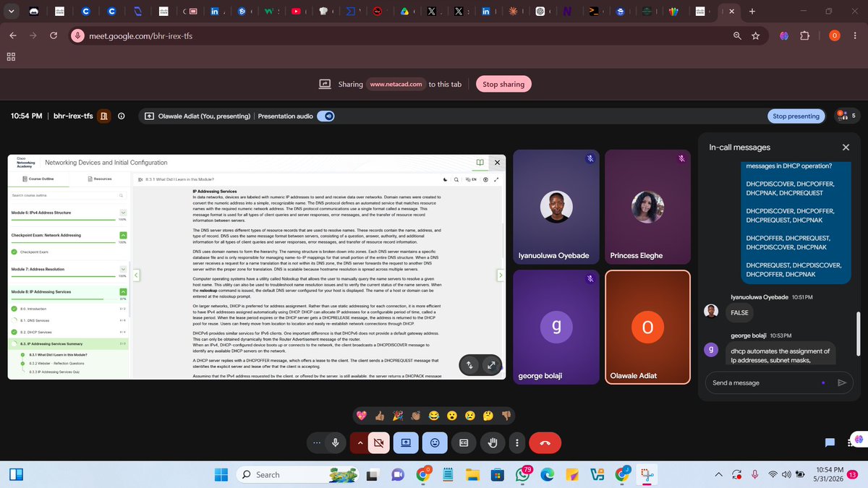This screenshot has width=868, height=488.
Task: Close the In-call messages panel
Action: 846,147
